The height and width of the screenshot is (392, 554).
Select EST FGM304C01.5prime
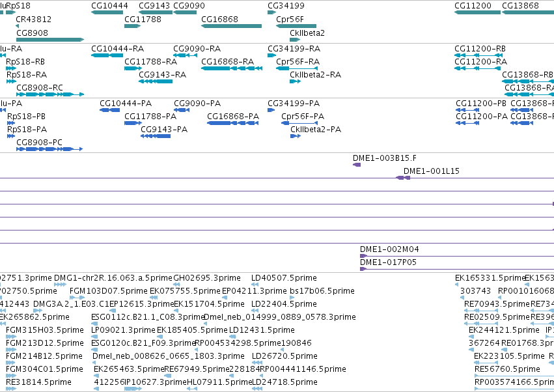11,376
